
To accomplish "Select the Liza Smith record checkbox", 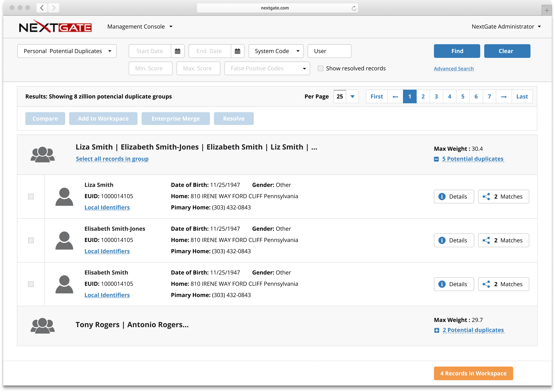I will 31,197.
